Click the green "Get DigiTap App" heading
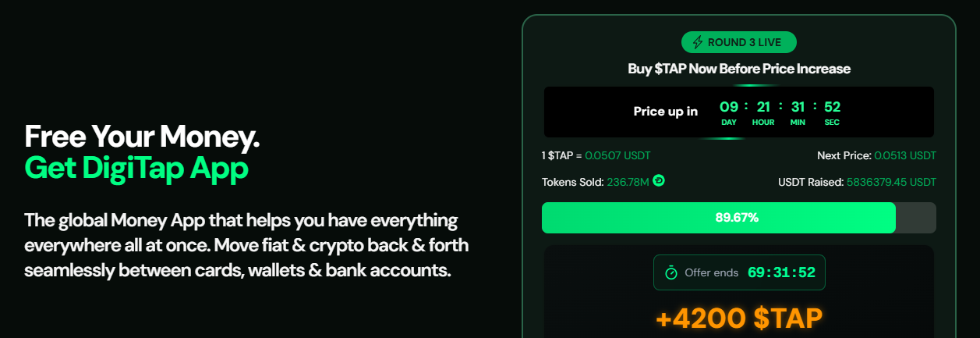Image resolution: width=980 pixels, height=338 pixels. (136, 168)
